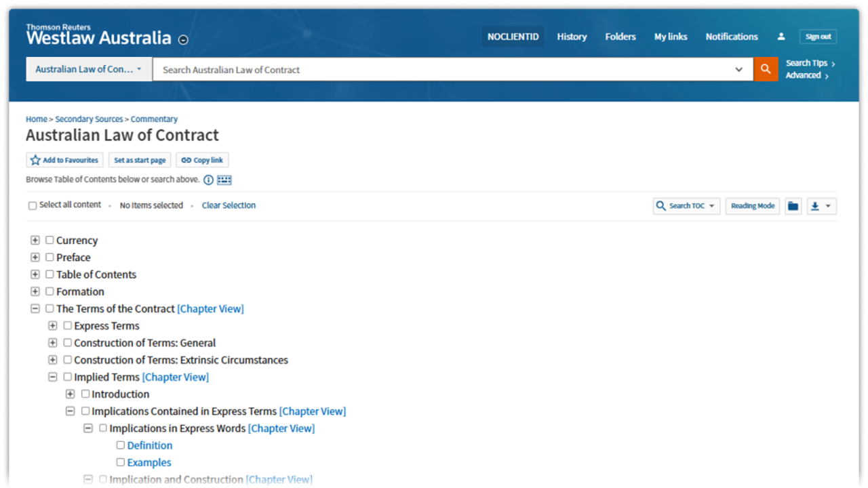Viewport: 868px width, 488px height.
Task: Click the keyboard shortcuts icon
Action: pos(224,180)
